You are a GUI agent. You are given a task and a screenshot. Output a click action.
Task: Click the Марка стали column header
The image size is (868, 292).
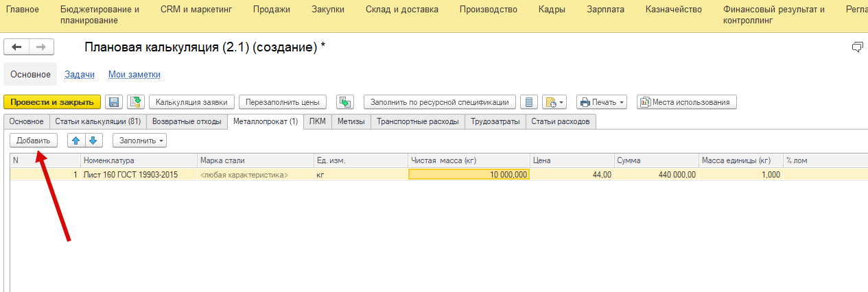(x=255, y=160)
